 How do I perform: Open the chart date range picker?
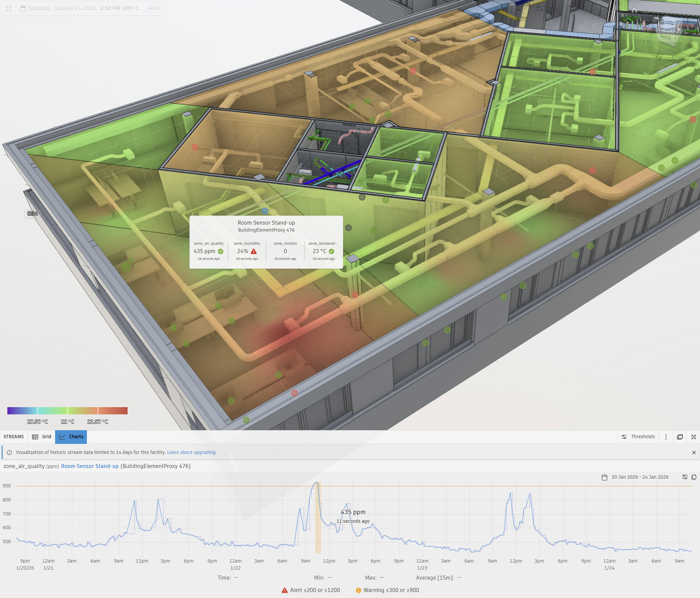635,477
